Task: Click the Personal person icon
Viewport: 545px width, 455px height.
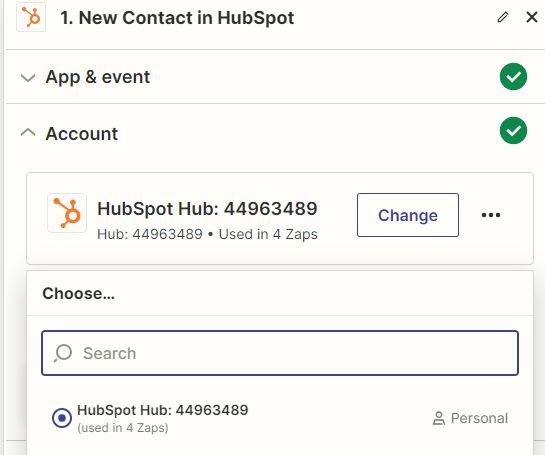Action: tap(439, 419)
